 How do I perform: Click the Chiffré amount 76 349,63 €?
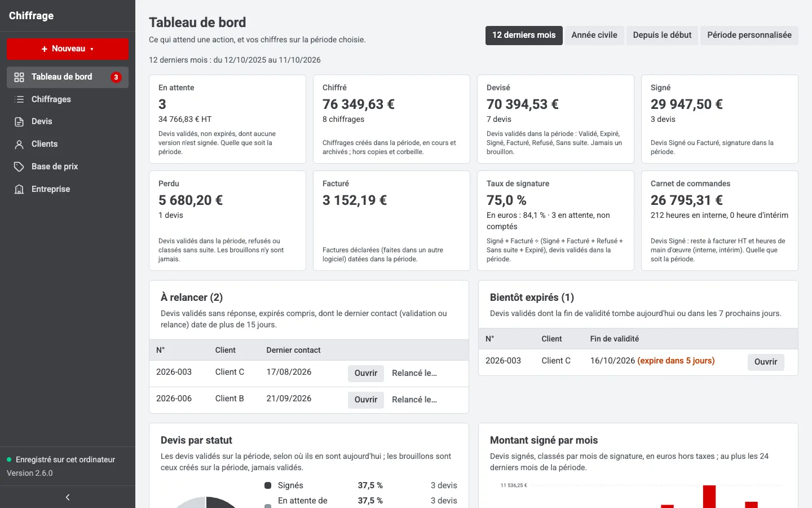tap(359, 104)
